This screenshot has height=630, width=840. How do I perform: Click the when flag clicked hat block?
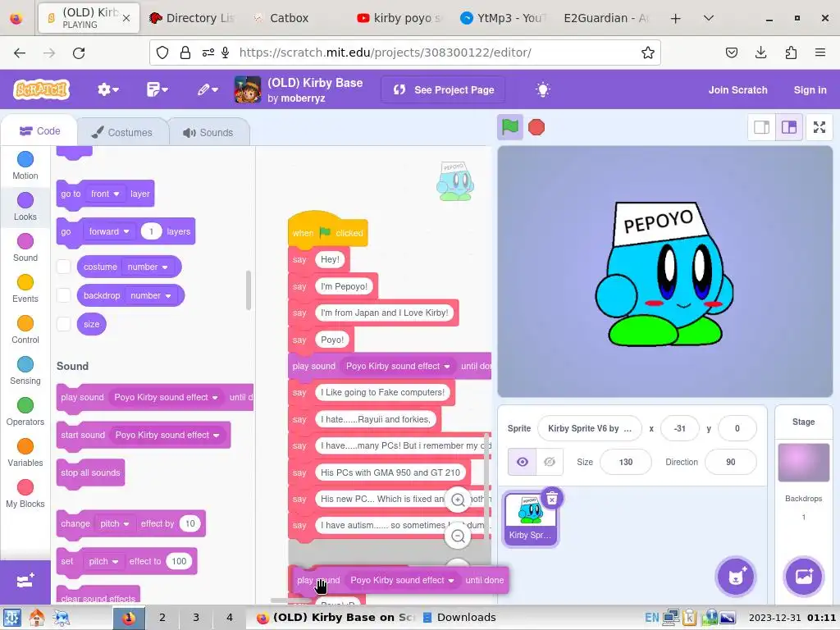327,231
